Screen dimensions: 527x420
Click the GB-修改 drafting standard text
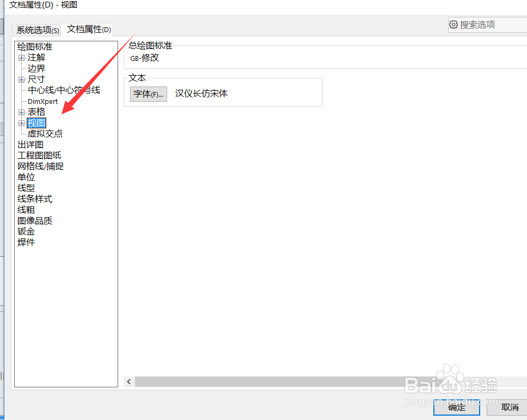(144, 58)
